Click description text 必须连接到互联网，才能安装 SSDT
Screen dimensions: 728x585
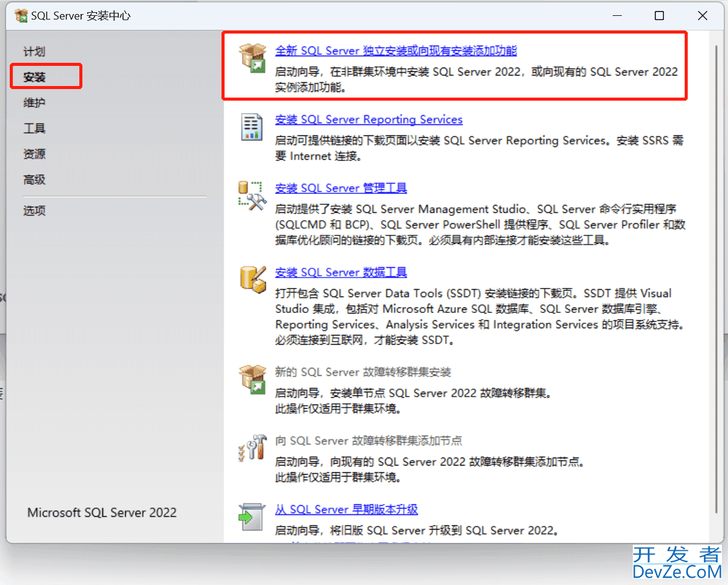[x=364, y=340]
